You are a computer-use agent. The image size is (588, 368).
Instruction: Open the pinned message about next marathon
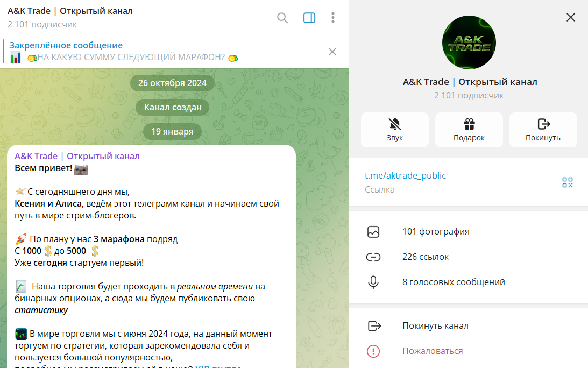124,52
